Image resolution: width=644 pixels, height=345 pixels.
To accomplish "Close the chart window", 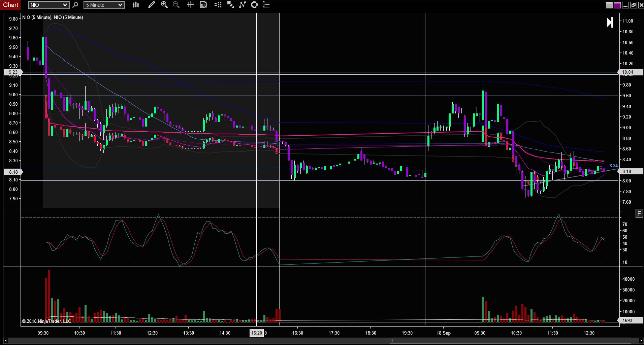I will click(641, 5).
